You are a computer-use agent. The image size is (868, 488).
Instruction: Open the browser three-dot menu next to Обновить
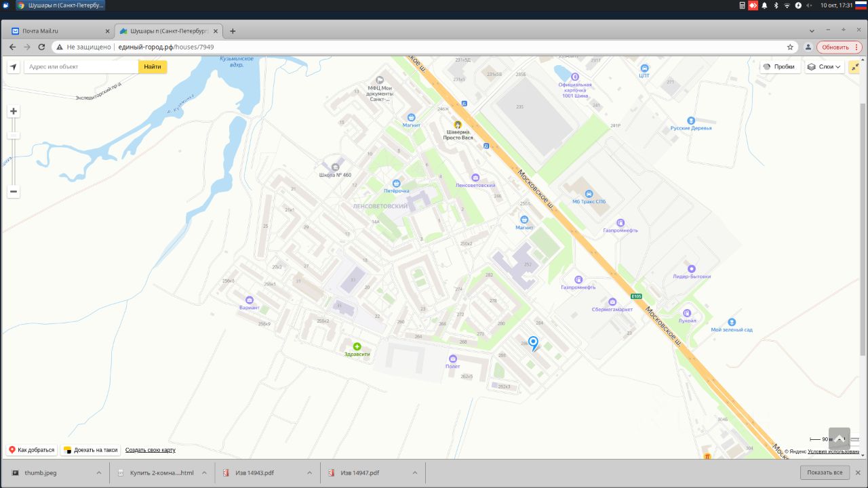tap(857, 47)
